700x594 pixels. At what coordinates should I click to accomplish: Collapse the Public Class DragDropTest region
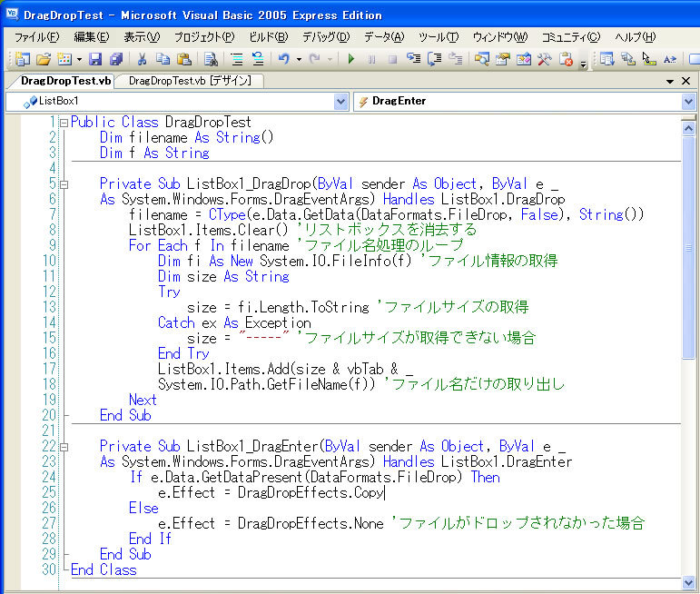coord(64,123)
